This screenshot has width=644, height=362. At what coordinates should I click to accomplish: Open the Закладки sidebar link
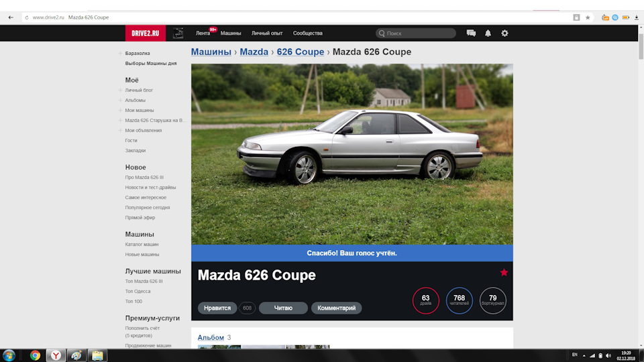[x=135, y=151]
